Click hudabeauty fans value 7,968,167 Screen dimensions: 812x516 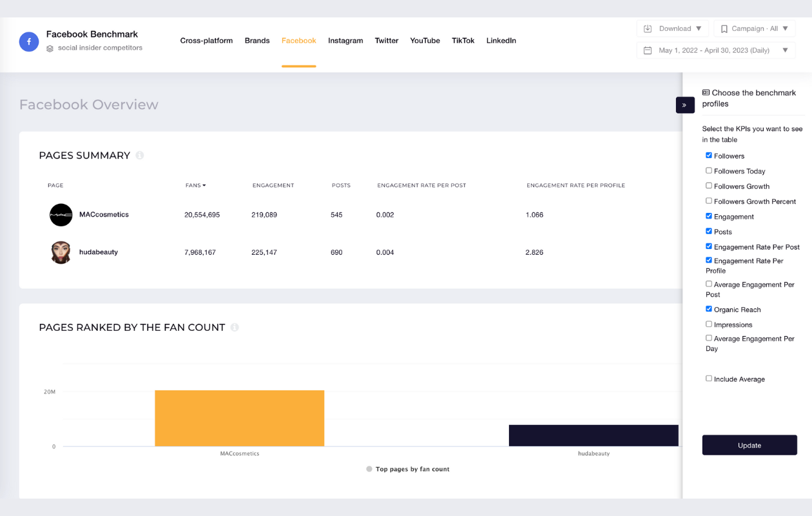click(x=200, y=252)
